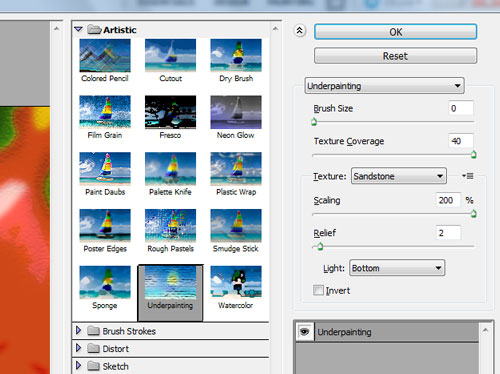The height and width of the screenshot is (374, 500).
Task: Expand the Distort filter folder
Action: pyautogui.click(x=79, y=348)
